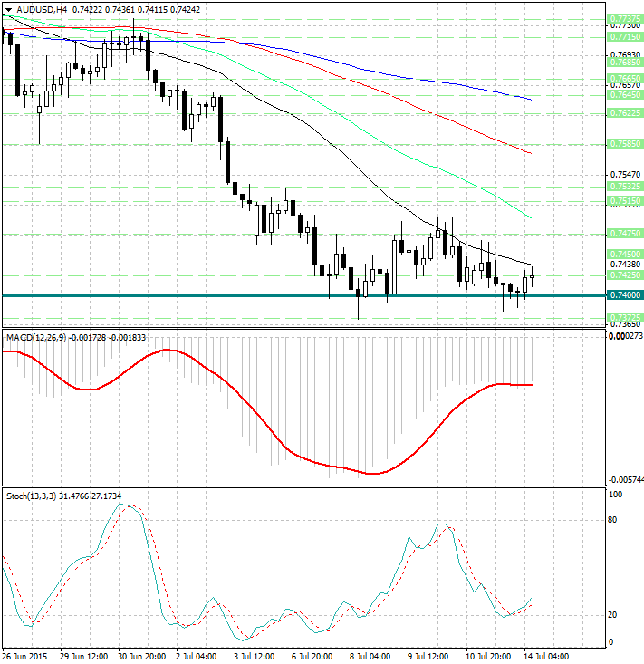Click the 26 Jun 2015 time label
This screenshot has height=664, width=644.
point(25,655)
